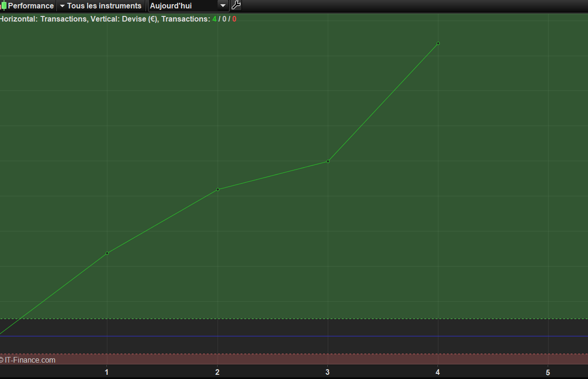
Task: Click the green candlestick Performance icon
Action: [x=4, y=6]
